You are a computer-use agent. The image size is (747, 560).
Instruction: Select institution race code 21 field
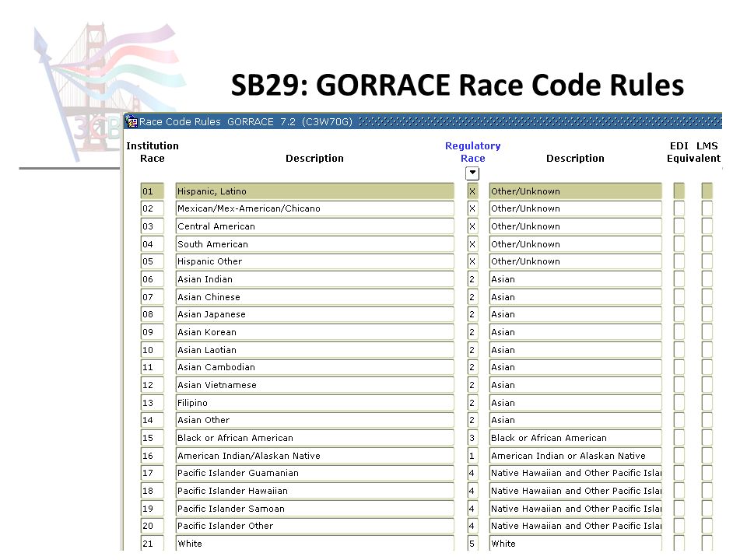[153, 544]
